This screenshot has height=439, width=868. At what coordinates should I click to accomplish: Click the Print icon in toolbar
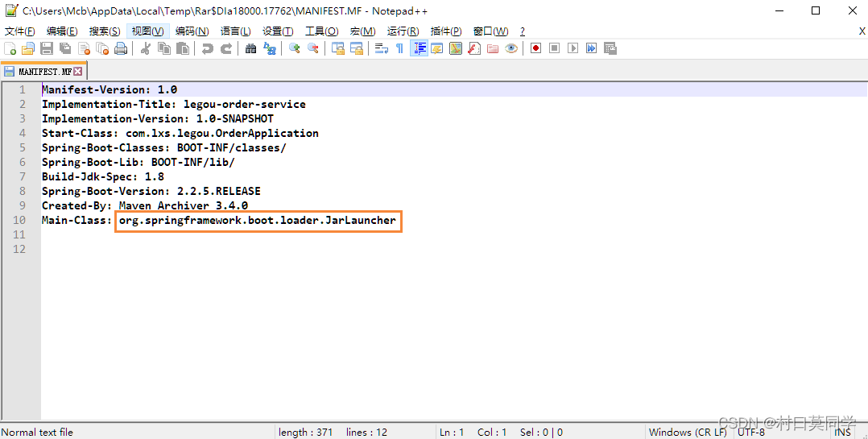coord(121,48)
